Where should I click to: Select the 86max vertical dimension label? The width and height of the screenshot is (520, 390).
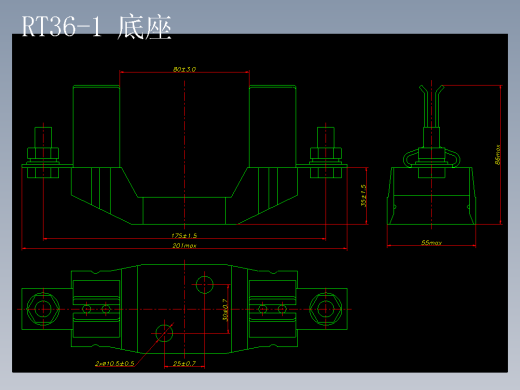coord(498,154)
